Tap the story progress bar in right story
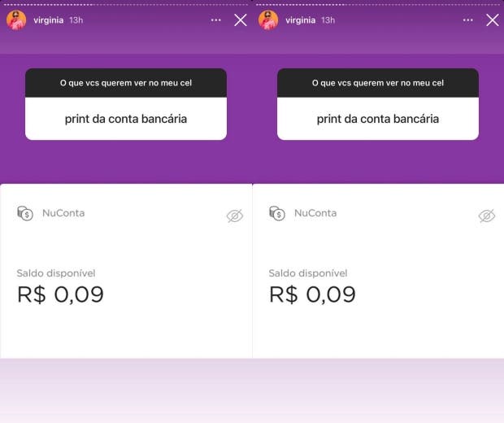The image size is (504, 423). click(378, 5)
